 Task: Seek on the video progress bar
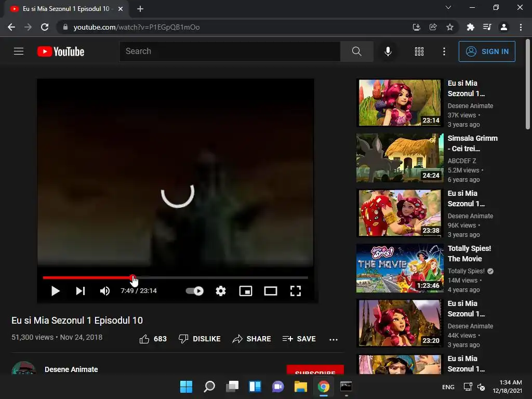click(x=175, y=277)
